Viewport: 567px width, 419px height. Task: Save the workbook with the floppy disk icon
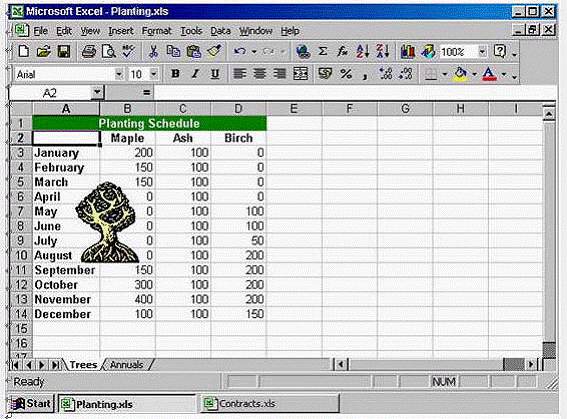click(64, 52)
